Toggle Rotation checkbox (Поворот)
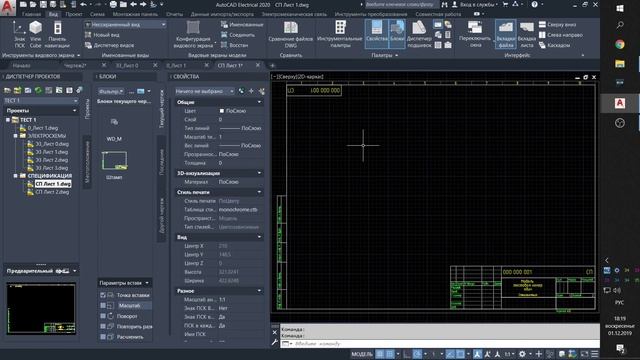Viewport: 640px width, 360px height. click(x=103, y=316)
